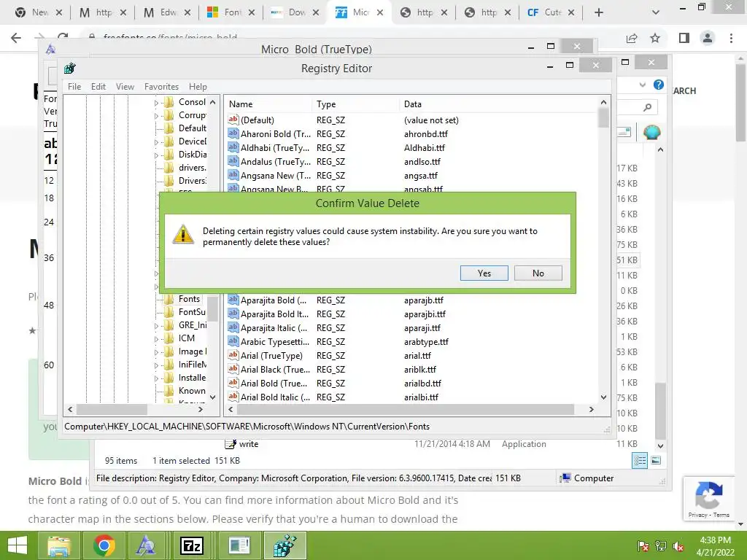Screen dimensions: 747x560
Task: Open the Favorites menu in Registry Editor
Action: 161,87
